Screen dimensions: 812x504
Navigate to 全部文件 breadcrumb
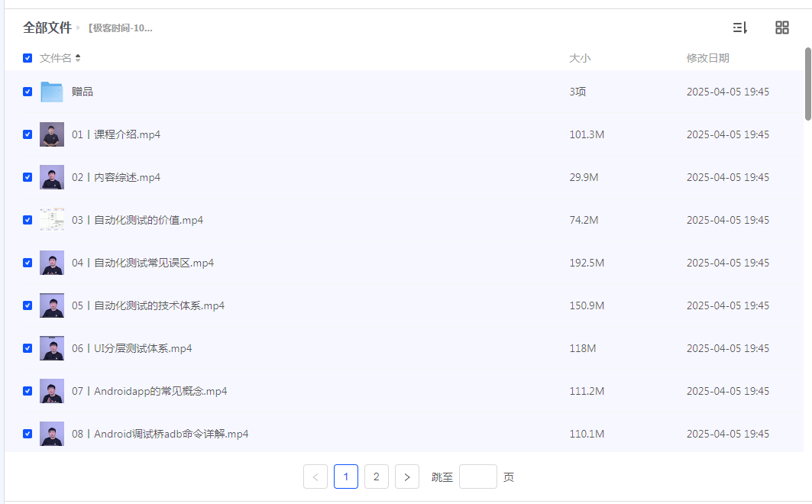(x=47, y=28)
